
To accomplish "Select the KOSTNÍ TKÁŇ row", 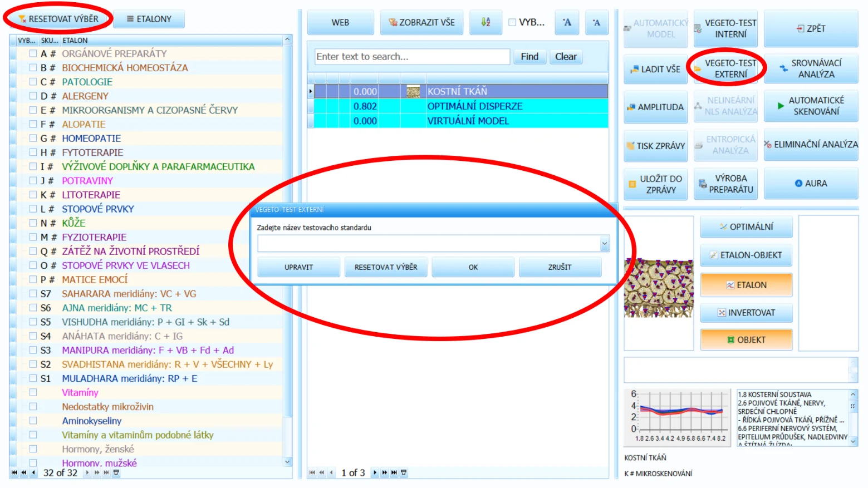I will (x=461, y=91).
